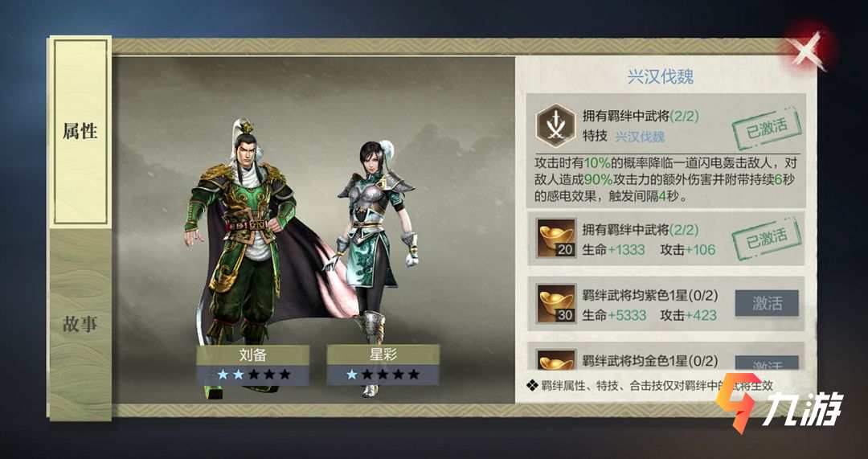Switch to the 属性 tab
Viewport: 868px width, 459px height.
(80, 132)
